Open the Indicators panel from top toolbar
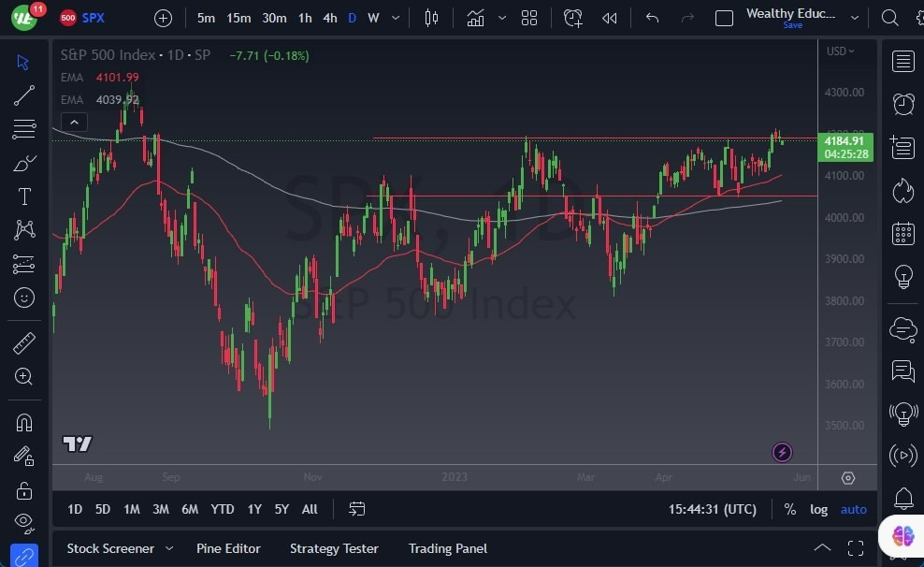 [x=474, y=17]
